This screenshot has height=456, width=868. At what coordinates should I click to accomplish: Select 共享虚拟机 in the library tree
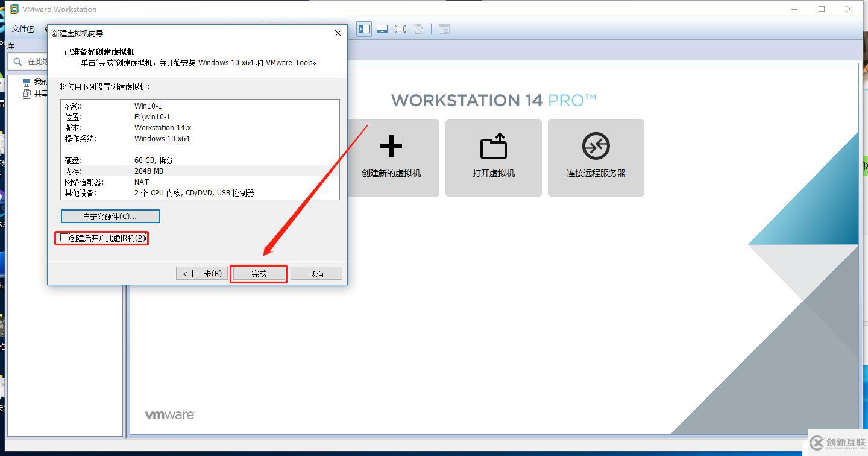36,93
